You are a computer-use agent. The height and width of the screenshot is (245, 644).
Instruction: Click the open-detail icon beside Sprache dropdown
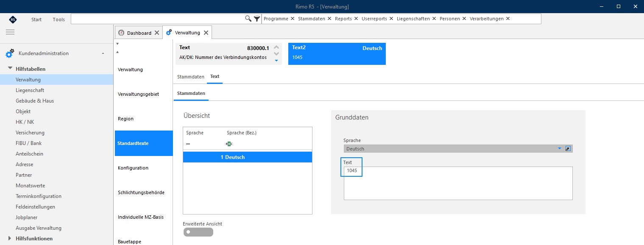click(569, 148)
